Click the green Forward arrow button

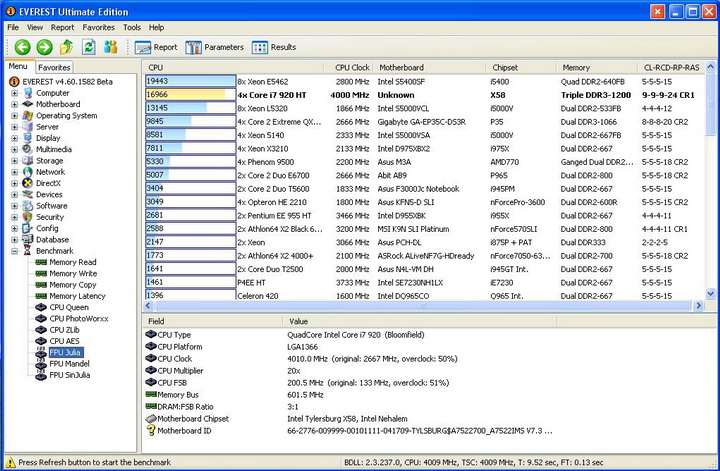click(x=45, y=47)
